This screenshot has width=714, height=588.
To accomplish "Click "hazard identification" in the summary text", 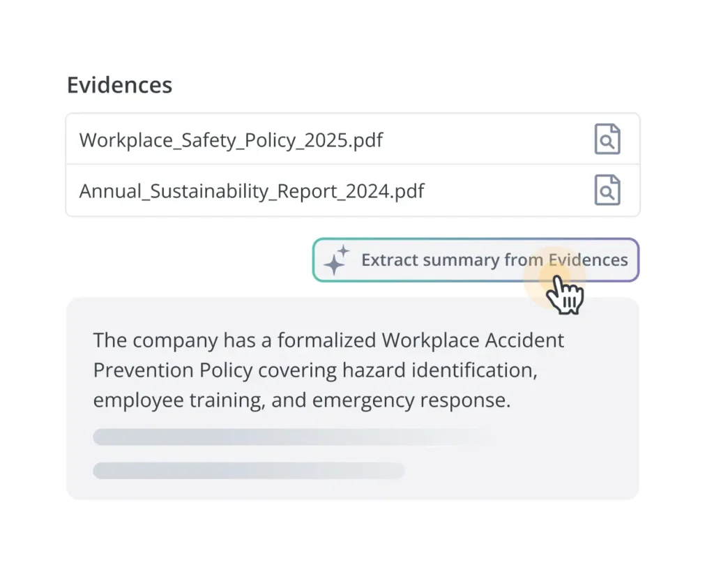I will [x=439, y=370].
